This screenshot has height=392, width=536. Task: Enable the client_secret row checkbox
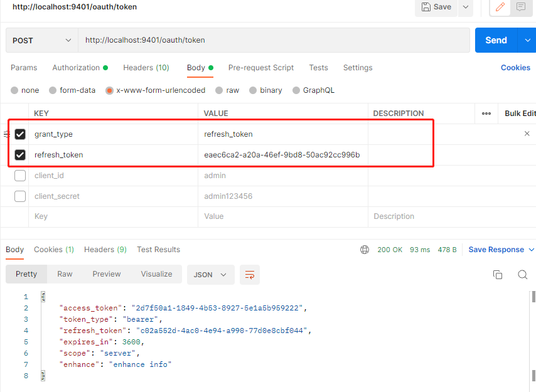(x=20, y=196)
